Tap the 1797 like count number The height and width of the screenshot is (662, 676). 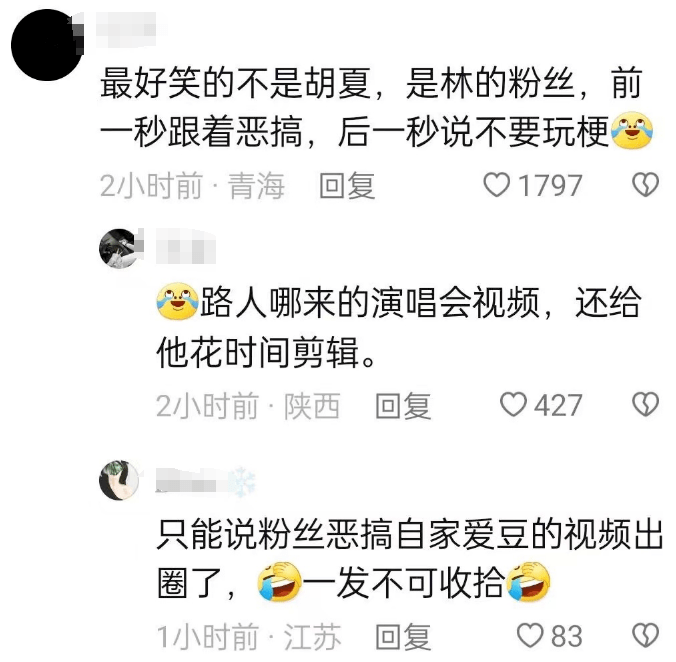tap(550, 185)
